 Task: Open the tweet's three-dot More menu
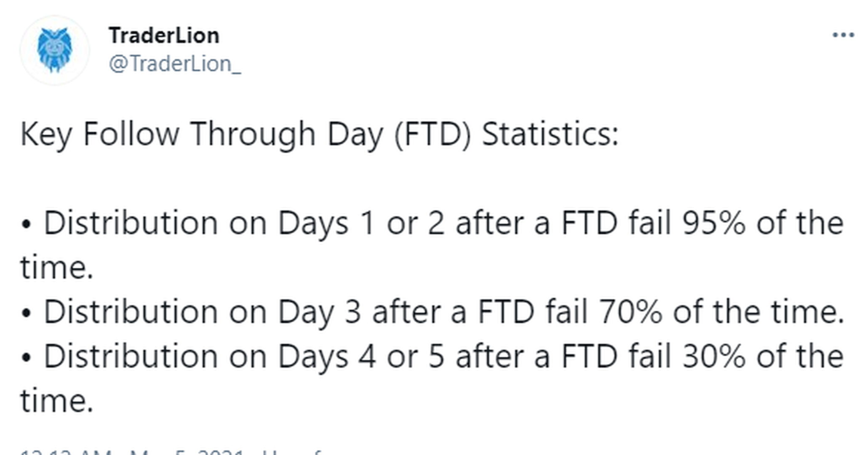pyautogui.click(x=843, y=35)
